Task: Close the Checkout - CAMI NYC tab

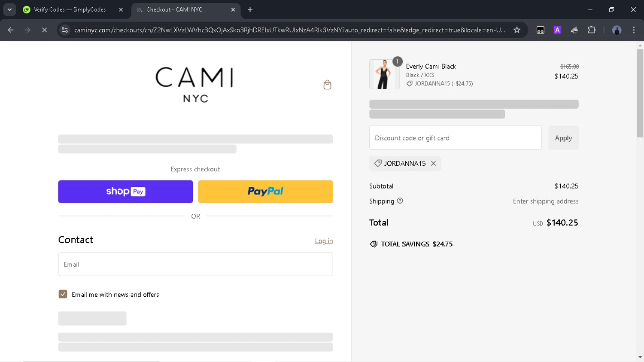Action: pos(233,9)
